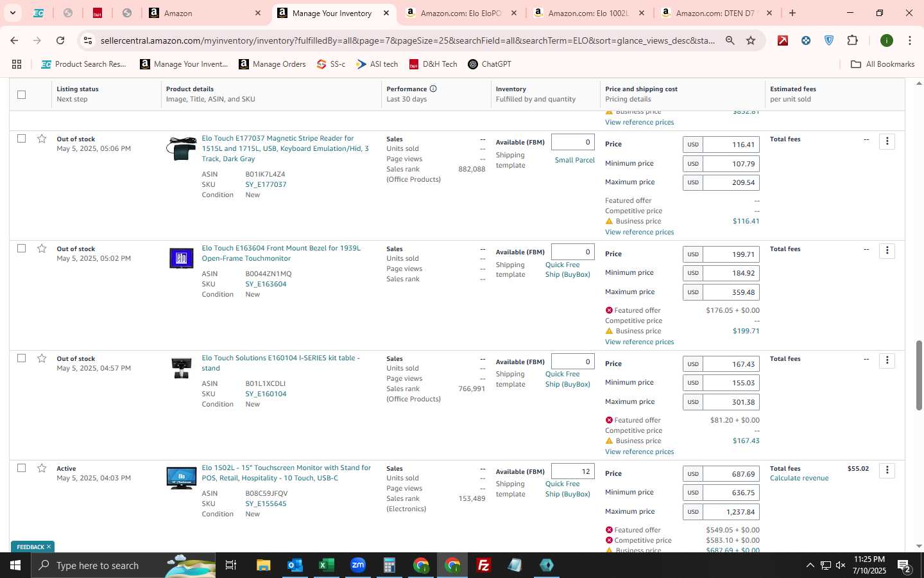Click the Elo 1502L monitor thumbnail
The width and height of the screenshot is (924, 578).
click(x=182, y=478)
